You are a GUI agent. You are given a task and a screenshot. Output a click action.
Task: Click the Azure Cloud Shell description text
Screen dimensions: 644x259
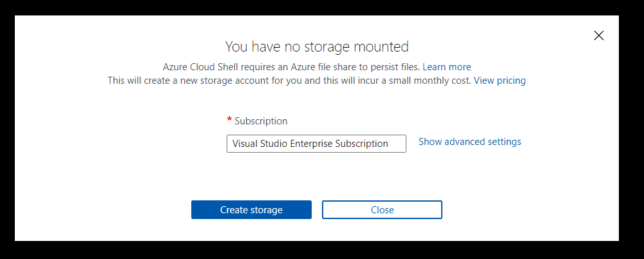click(290, 67)
